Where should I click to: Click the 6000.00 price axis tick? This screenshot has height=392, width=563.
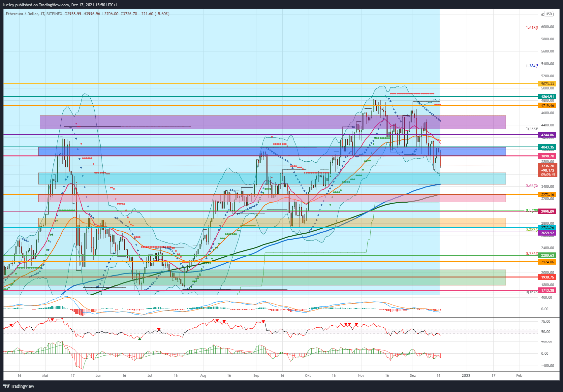coord(547,27)
